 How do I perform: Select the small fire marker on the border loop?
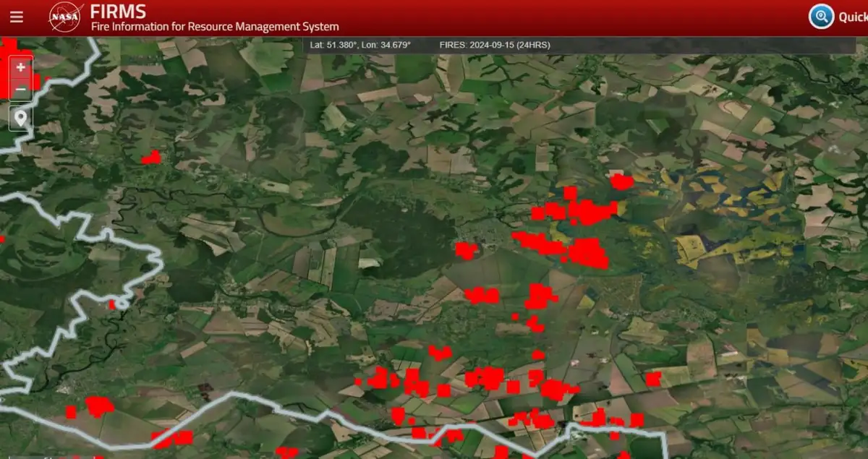112,304
